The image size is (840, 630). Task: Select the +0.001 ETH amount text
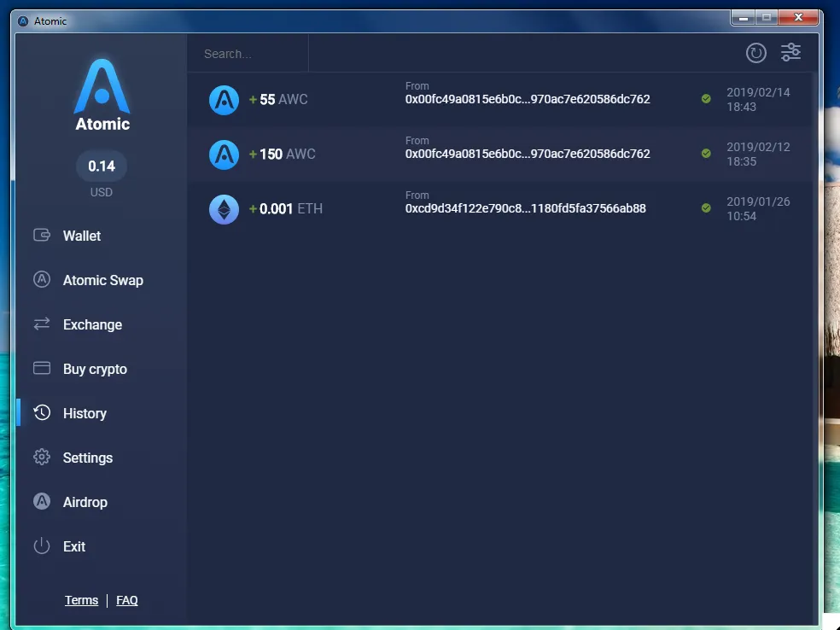coord(285,209)
